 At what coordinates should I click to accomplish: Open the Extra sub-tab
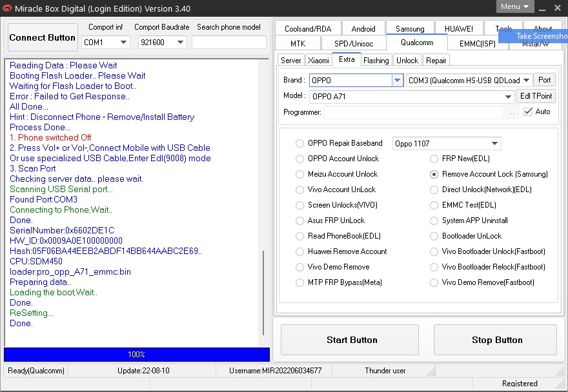[x=347, y=59]
